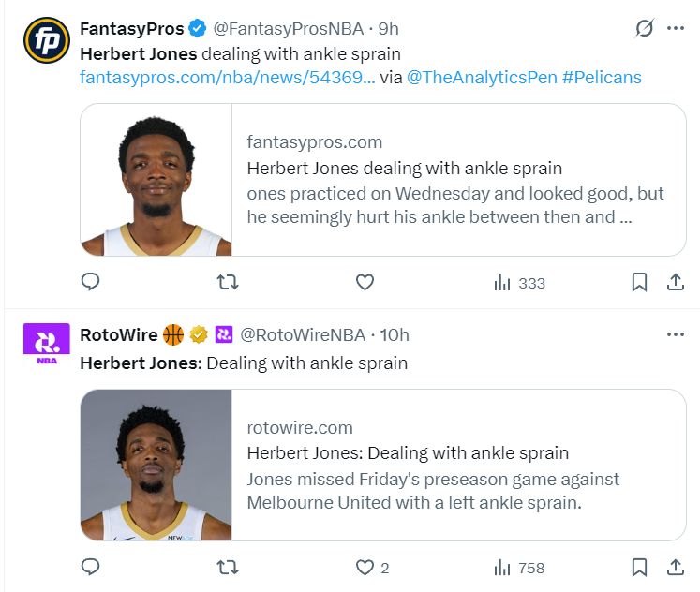Like the FantasyPros Herbert Jones tweet
Viewport: 700px width, 592px height.
coord(365,282)
